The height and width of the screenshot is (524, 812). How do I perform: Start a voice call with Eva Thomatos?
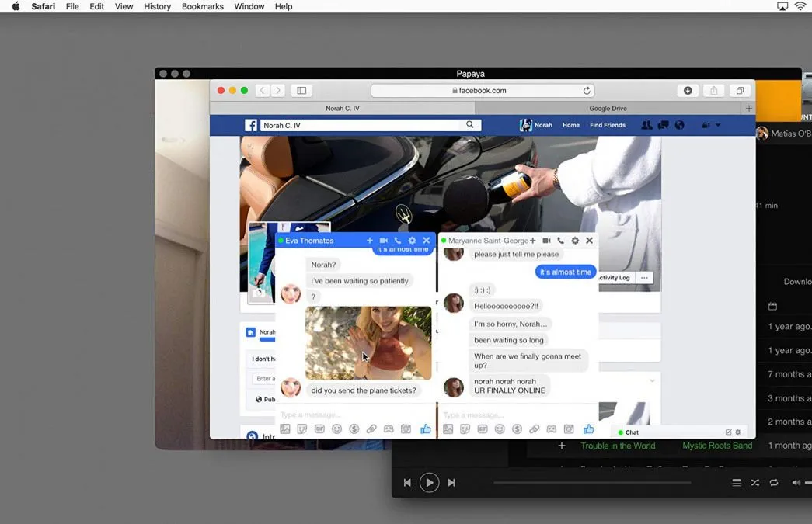click(x=398, y=241)
